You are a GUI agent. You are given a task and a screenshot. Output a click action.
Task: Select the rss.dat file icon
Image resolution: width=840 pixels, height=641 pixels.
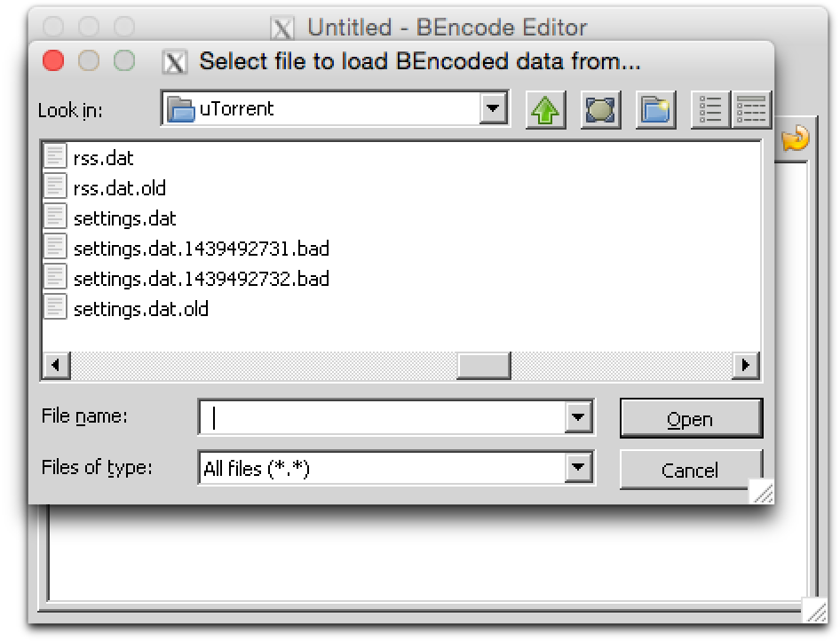[x=55, y=157]
